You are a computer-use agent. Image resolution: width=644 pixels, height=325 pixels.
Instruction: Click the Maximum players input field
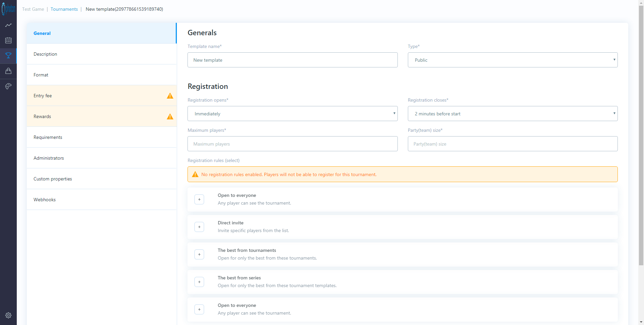click(x=292, y=144)
